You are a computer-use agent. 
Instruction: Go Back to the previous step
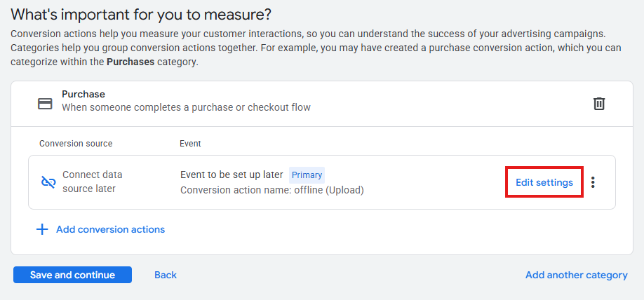click(166, 275)
